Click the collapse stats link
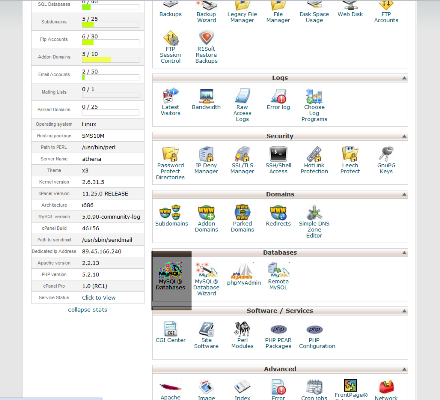 88,310
